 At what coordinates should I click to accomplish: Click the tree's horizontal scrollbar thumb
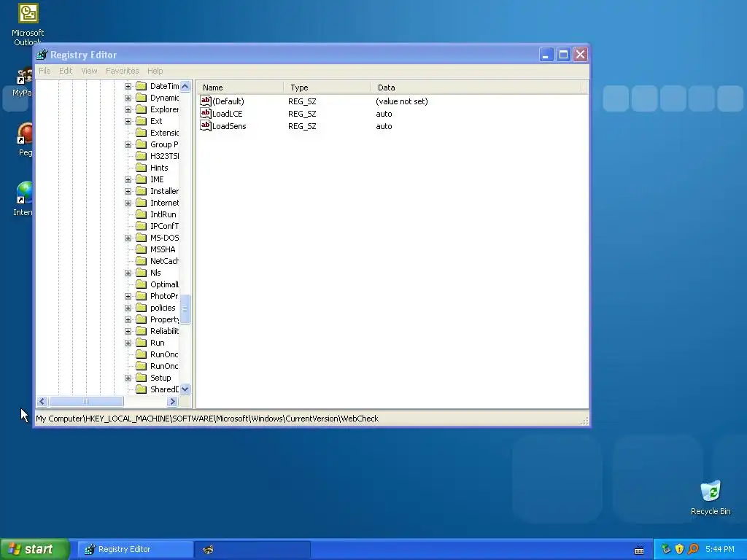86,402
